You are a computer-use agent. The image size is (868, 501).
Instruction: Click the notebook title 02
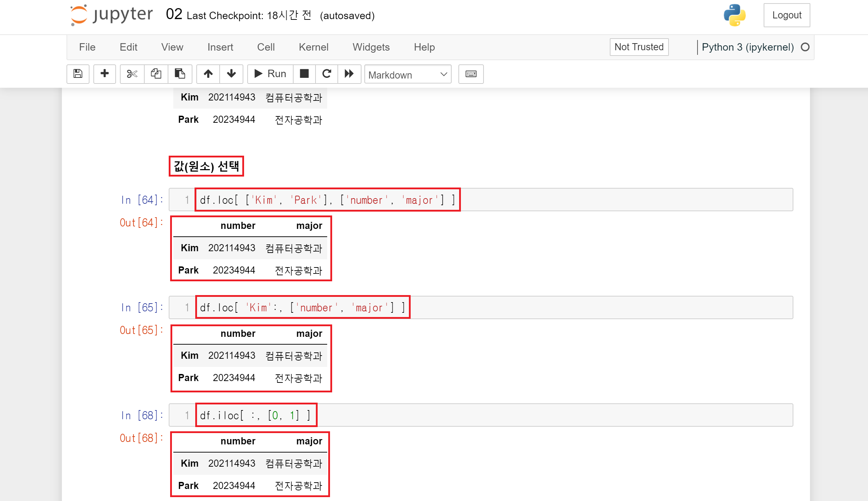coord(174,15)
